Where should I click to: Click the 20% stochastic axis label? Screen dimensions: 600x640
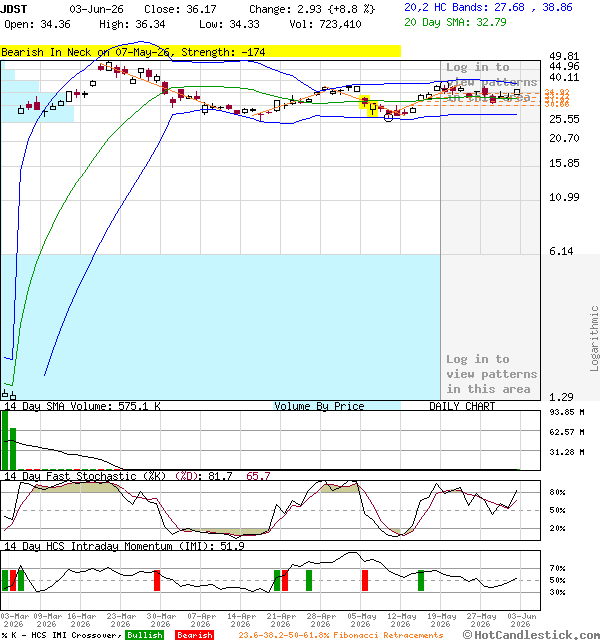557,528
